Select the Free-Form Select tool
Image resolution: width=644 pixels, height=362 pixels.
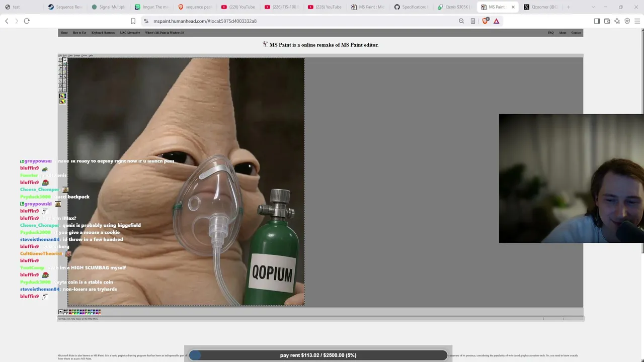(x=60, y=59)
